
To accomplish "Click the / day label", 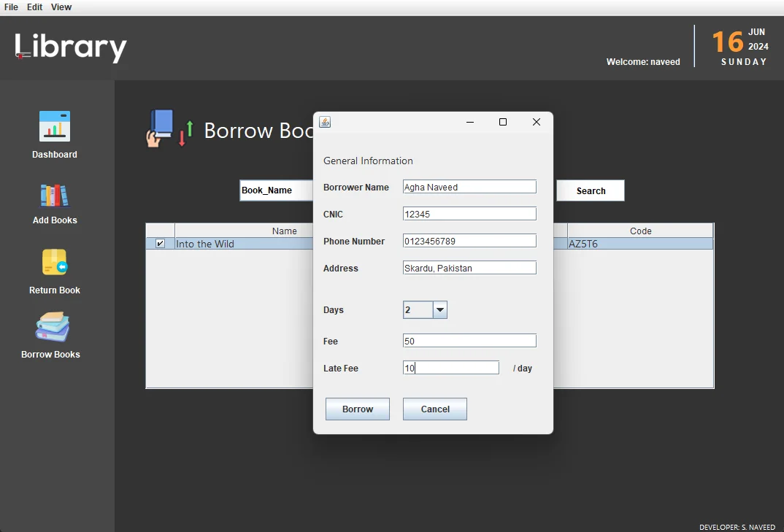I will tap(523, 369).
